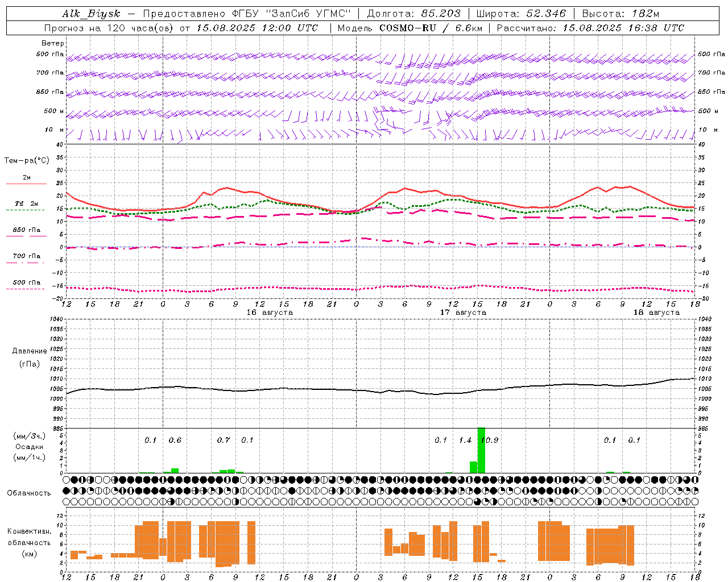
Task: Click "Прогноз на 120 часа(ов)" text
Action: coord(109,28)
